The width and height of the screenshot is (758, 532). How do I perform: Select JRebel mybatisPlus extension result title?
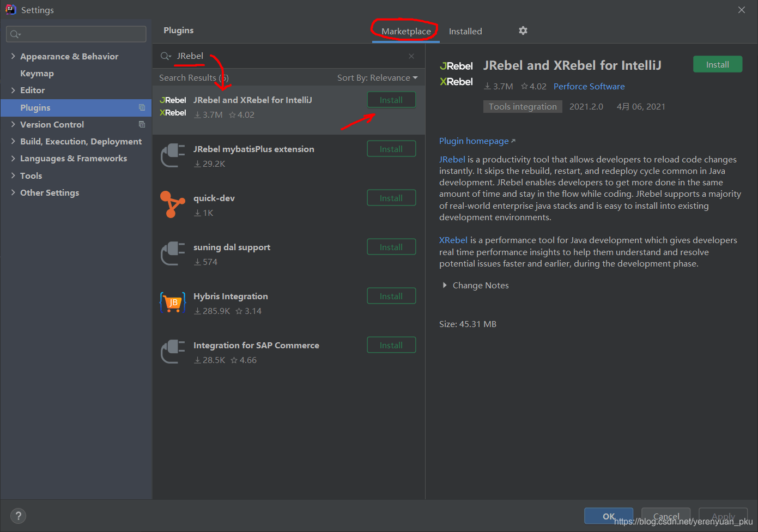coord(254,149)
